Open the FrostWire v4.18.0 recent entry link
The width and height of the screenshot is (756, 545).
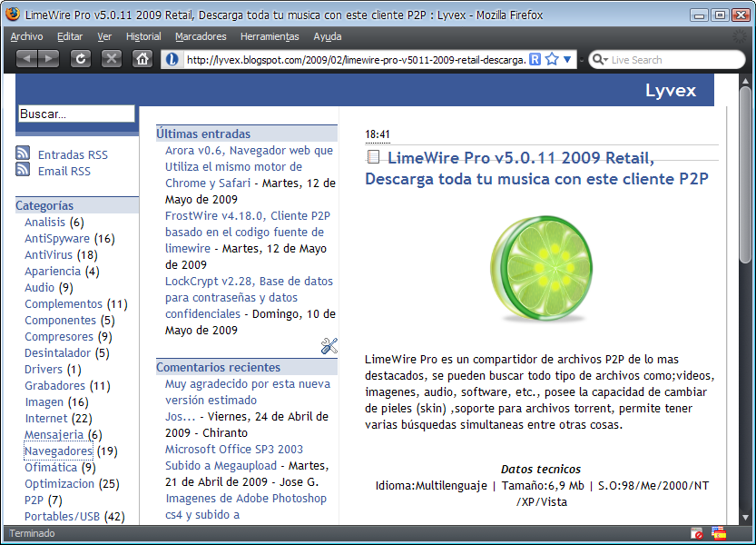tap(247, 216)
